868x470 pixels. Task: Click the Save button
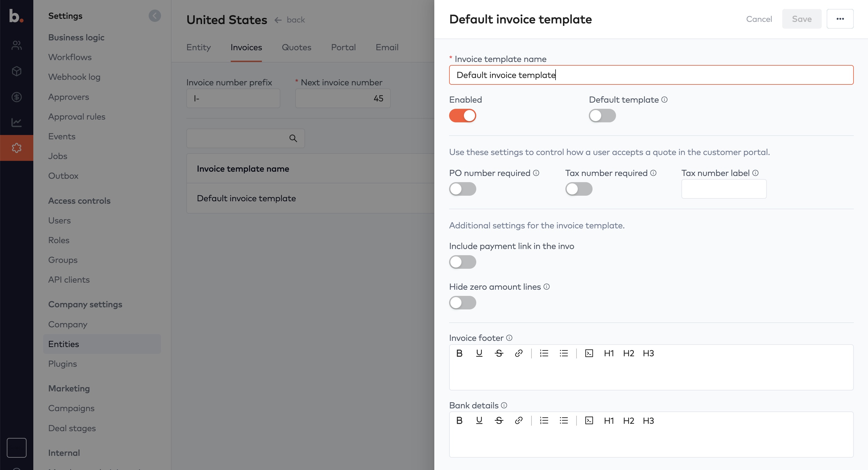(x=802, y=19)
